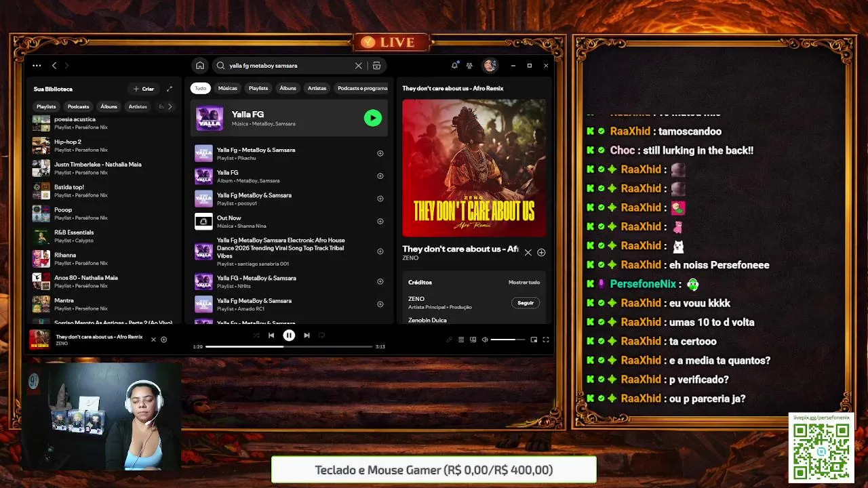Add current song via now-playing panel plus icon
This screenshot has width=868, height=488.
tap(541, 252)
